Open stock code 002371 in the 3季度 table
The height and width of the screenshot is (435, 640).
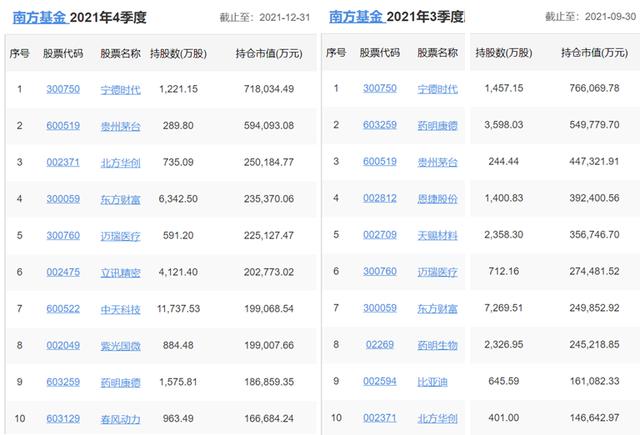pos(380,418)
